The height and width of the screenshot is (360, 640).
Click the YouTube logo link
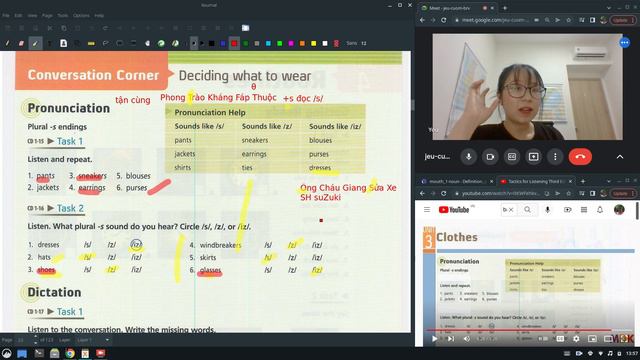click(x=454, y=209)
